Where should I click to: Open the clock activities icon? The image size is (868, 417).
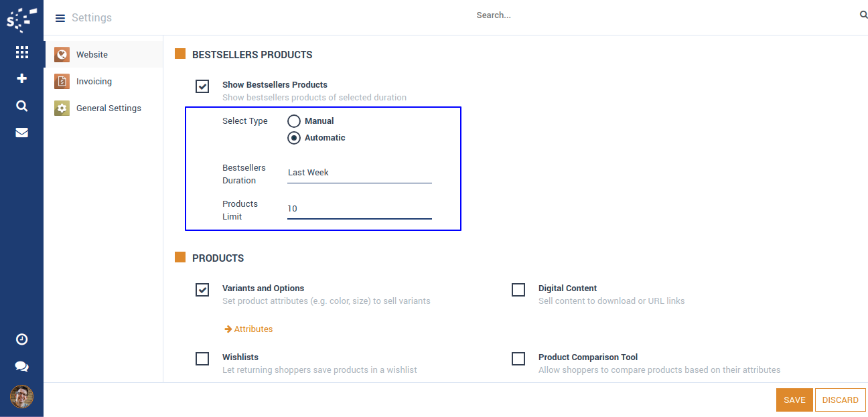tap(21, 339)
